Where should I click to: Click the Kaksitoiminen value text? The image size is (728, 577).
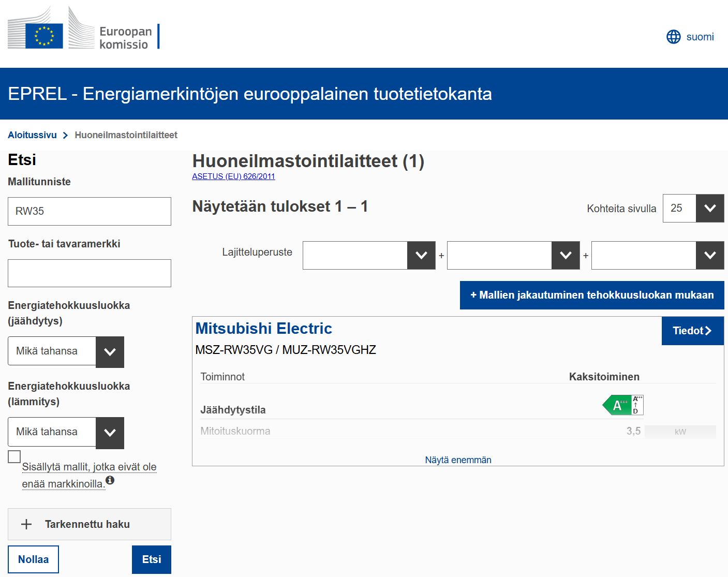[604, 377]
